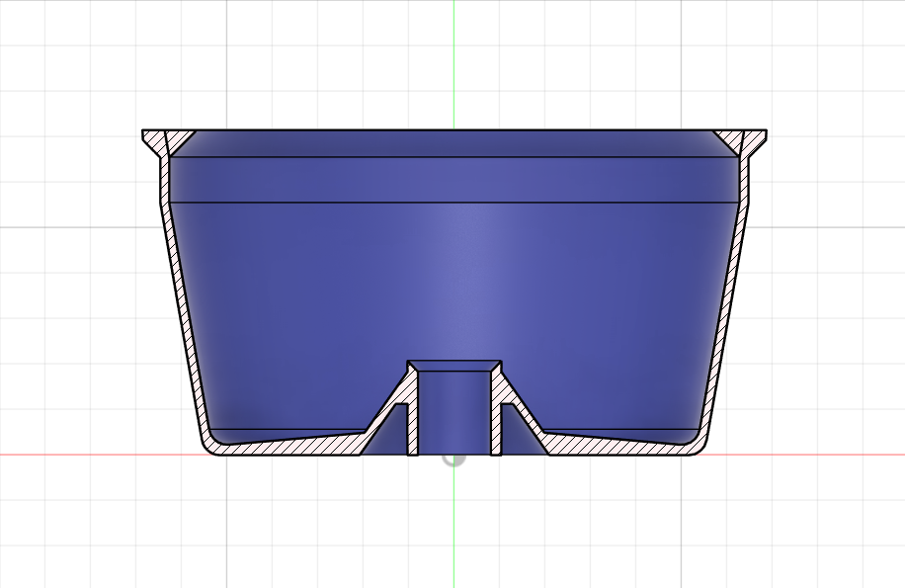The height and width of the screenshot is (588, 905).
Task: Pick the left hatched bottom floor section
Action: (x=287, y=445)
